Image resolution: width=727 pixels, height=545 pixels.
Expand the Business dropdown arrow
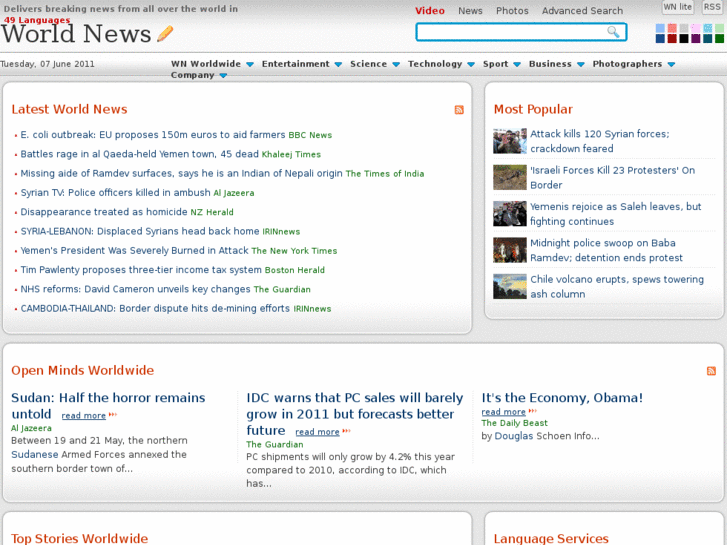(x=580, y=64)
